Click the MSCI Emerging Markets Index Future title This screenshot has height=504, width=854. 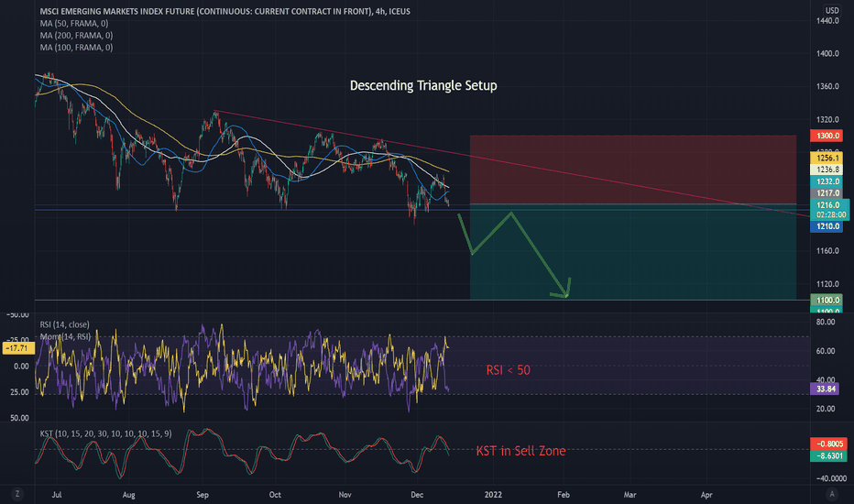(x=224, y=11)
